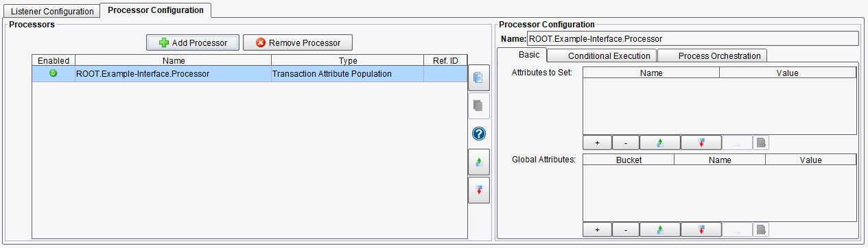Remove attribute from Attributes to Set
This screenshot has height=248, width=868.
tap(625, 142)
